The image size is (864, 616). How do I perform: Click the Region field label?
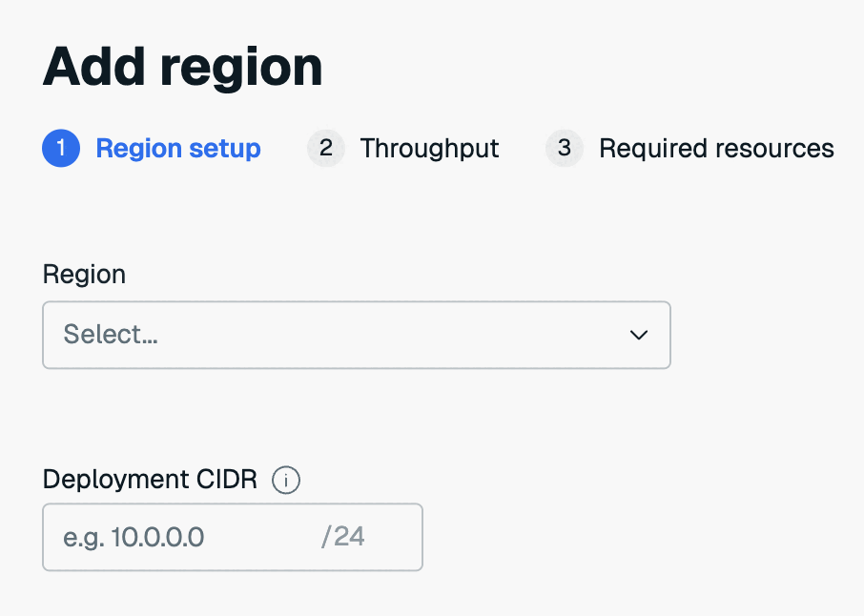click(84, 275)
